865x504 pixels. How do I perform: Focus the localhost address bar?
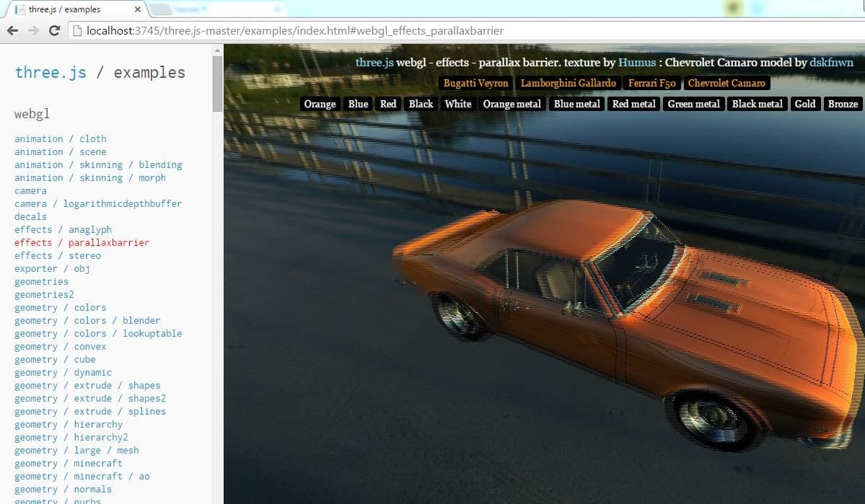pos(463,31)
